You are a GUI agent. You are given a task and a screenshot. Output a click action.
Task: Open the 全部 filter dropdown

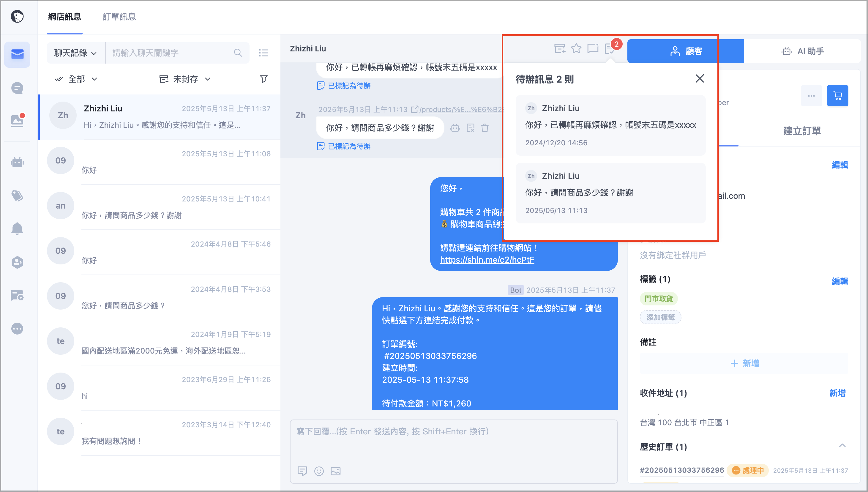(x=76, y=79)
